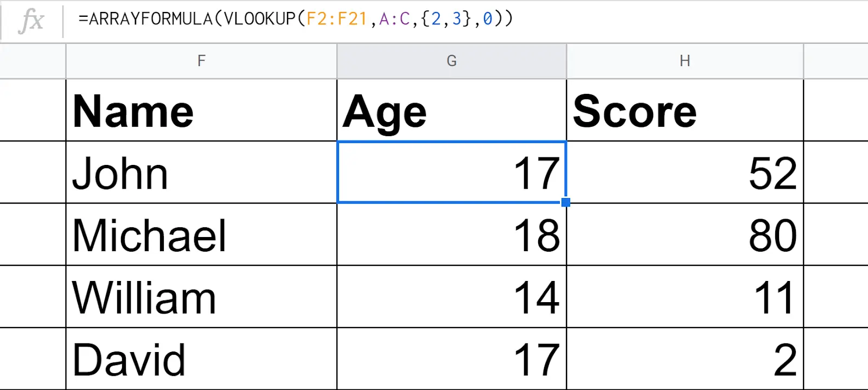Click William's score cell showing 11
Image resolution: width=868 pixels, height=390 pixels.
pyautogui.click(x=685, y=297)
